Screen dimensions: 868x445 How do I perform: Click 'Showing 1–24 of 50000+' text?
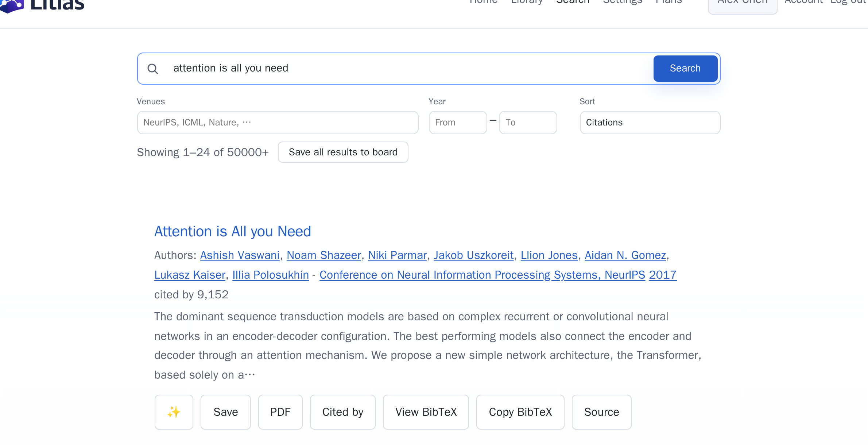pyautogui.click(x=202, y=152)
